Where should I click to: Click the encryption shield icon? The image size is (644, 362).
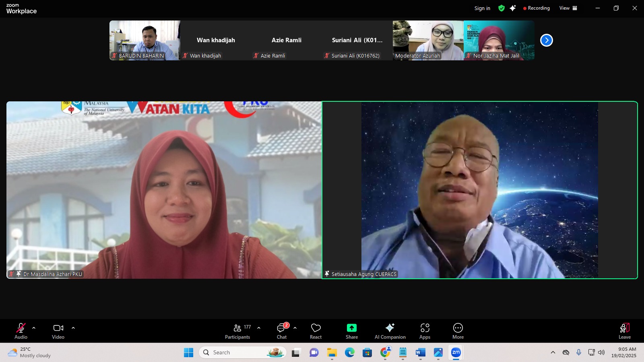501,8
